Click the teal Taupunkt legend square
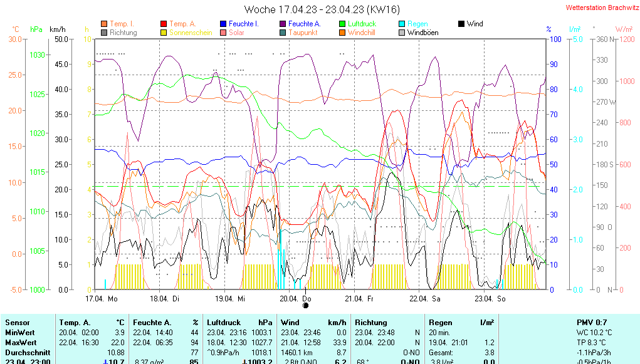This screenshot has height=364, width=640. pyautogui.click(x=283, y=33)
